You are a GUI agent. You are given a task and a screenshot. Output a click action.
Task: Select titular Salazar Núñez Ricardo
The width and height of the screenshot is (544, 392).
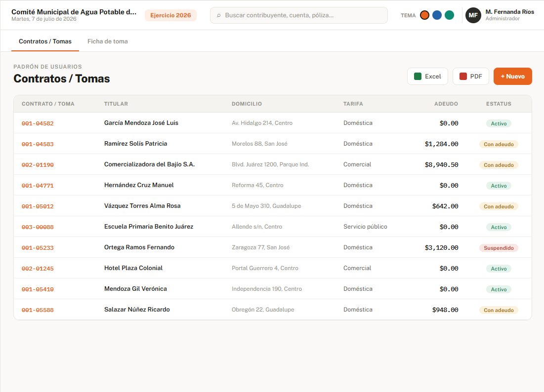point(137,310)
